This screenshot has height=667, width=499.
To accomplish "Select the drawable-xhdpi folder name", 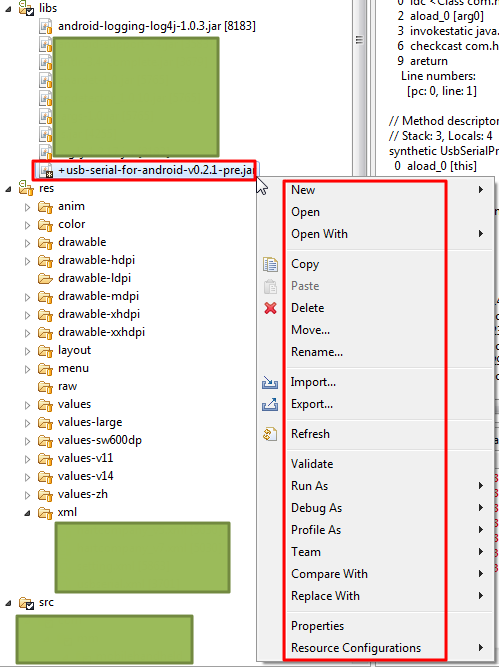I will 99,314.
